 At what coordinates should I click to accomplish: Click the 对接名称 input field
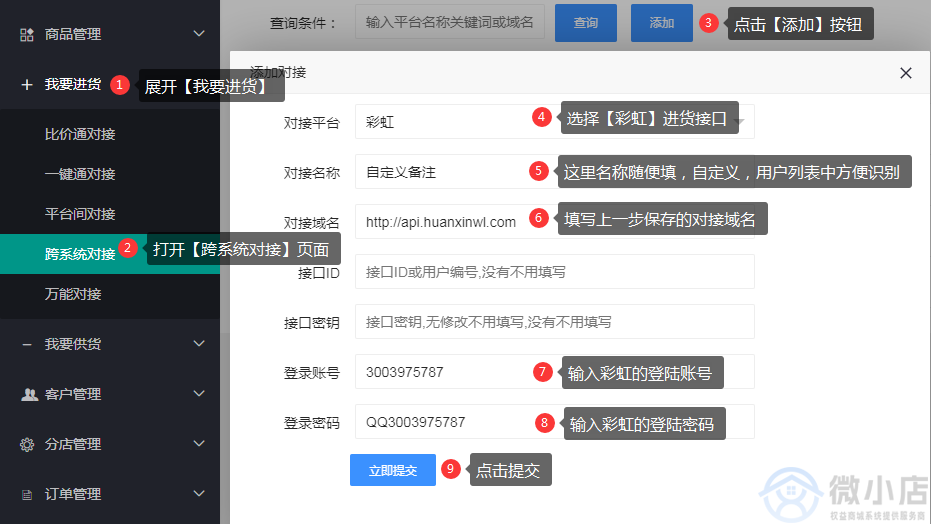[x=555, y=172]
